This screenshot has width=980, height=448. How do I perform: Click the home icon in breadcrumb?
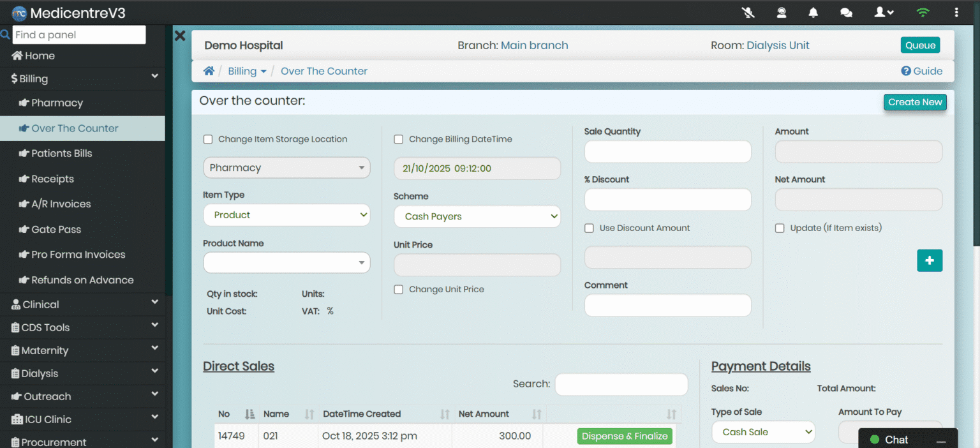(x=209, y=71)
